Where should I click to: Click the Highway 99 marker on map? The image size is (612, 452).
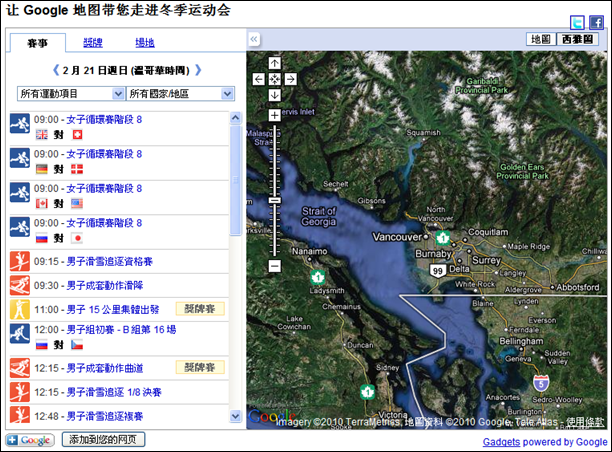(x=438, y=271)
